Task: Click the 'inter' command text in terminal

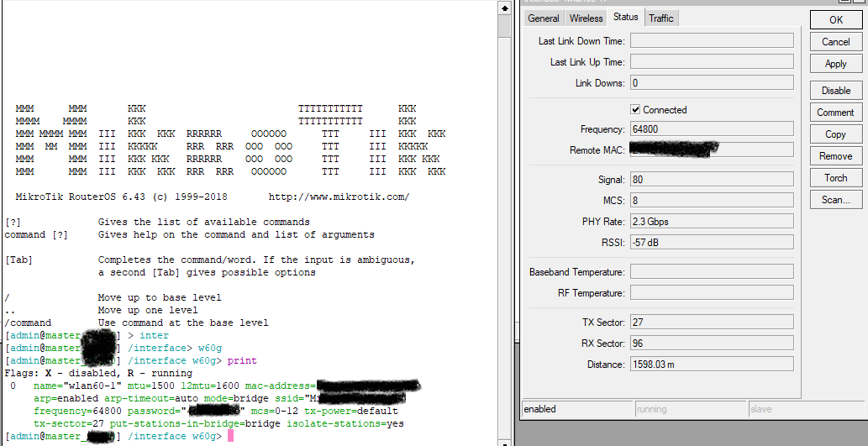Action: point(154,335)
